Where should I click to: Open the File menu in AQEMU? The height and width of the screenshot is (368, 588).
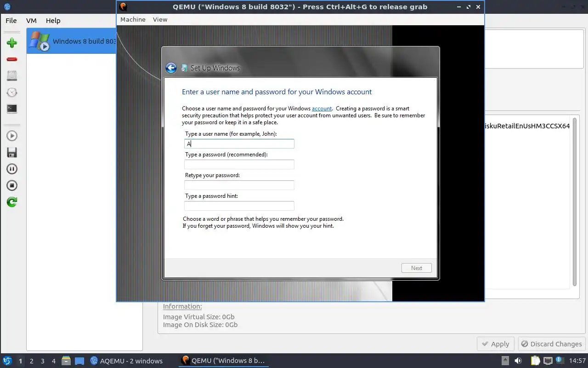(11, 21)
